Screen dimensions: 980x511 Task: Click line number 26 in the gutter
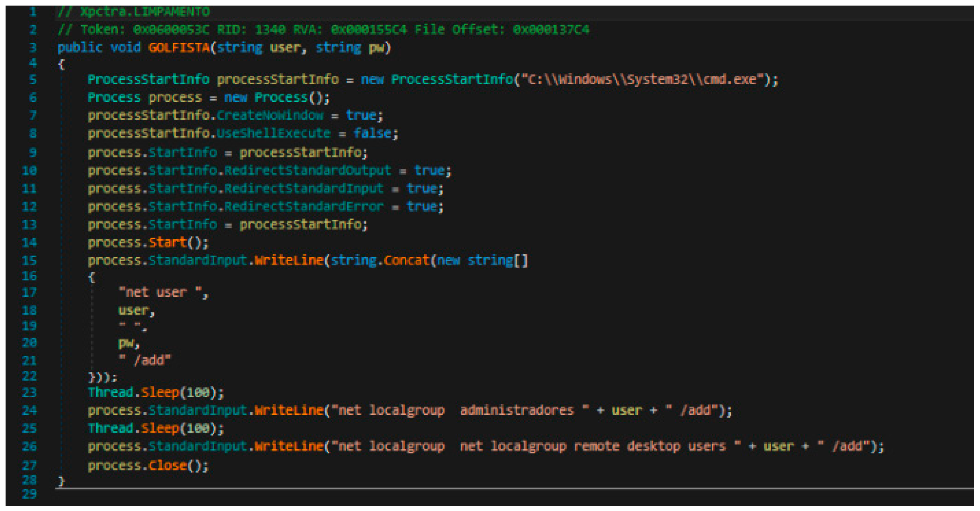[30, 446]
